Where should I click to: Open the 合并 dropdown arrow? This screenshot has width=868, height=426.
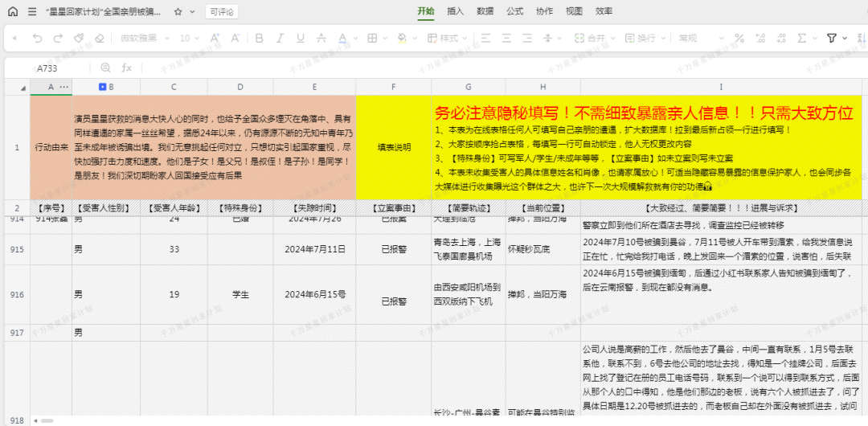(611, 39)
